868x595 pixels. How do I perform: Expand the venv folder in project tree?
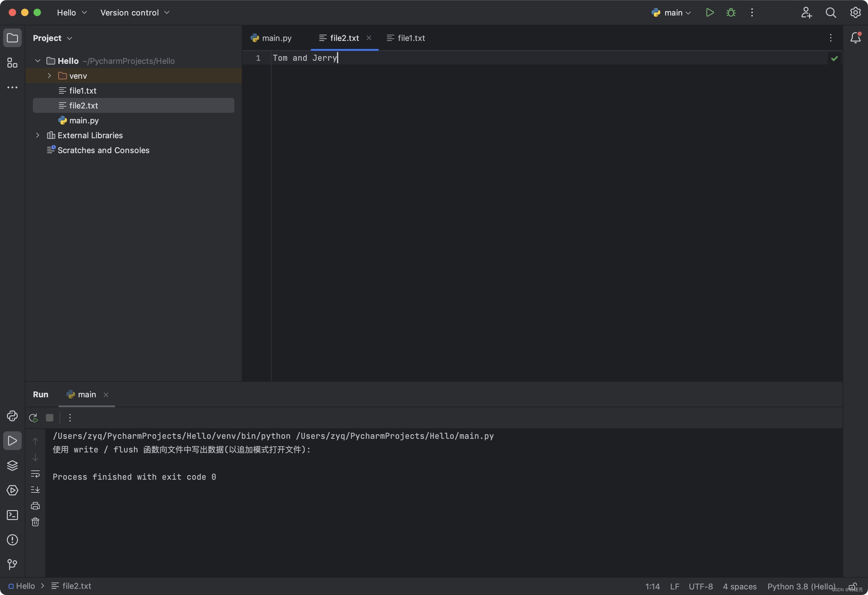(x=50, y=75)
